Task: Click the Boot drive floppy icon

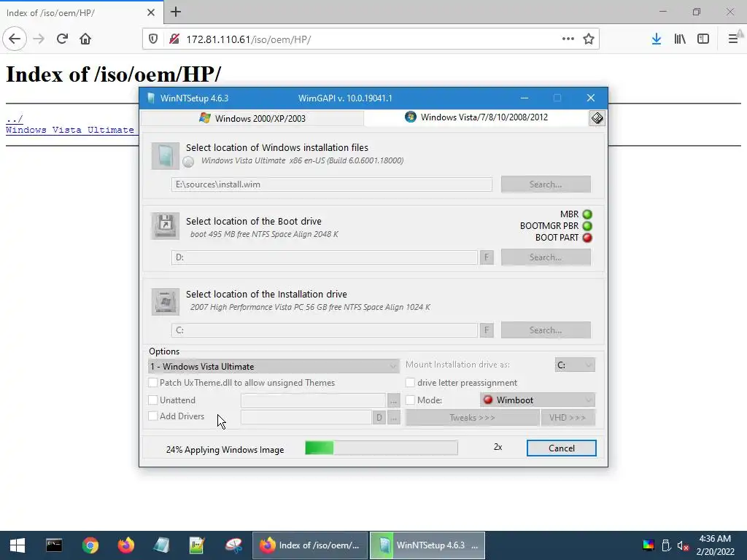Action: tap(166, 225)
